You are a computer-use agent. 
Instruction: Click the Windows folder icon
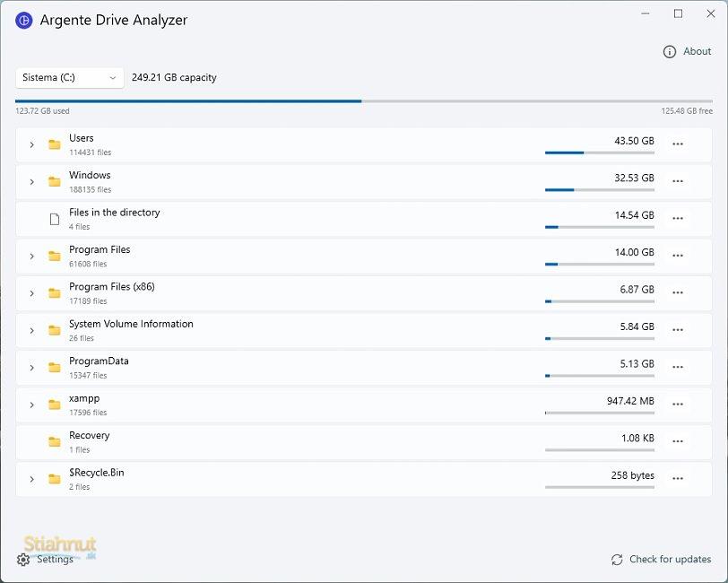55,182
